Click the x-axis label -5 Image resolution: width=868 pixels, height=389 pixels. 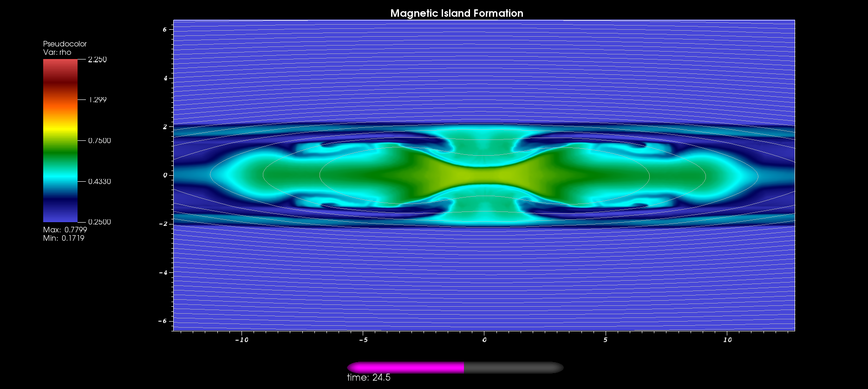pyautogui.click(x=363, y=340)
